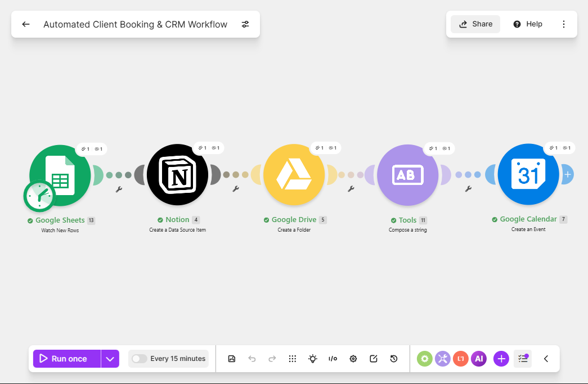Click the Google Drive label
The image size is (588, 384).
coord(294,219)
